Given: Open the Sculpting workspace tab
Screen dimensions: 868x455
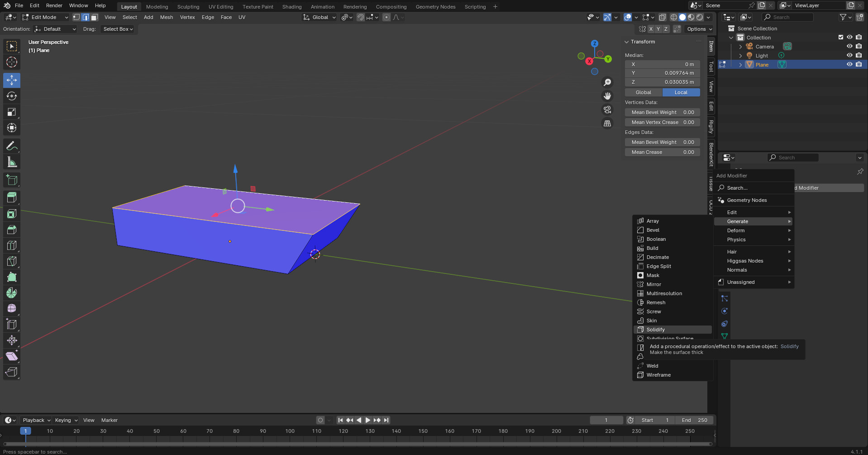Looking at the screenshot, I should [x=188, y=7].
